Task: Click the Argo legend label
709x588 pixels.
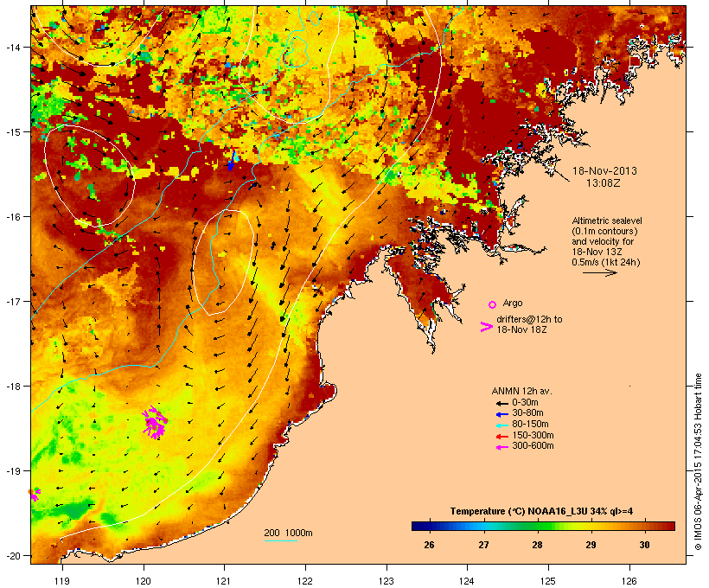Action: [x=513, y=303]
